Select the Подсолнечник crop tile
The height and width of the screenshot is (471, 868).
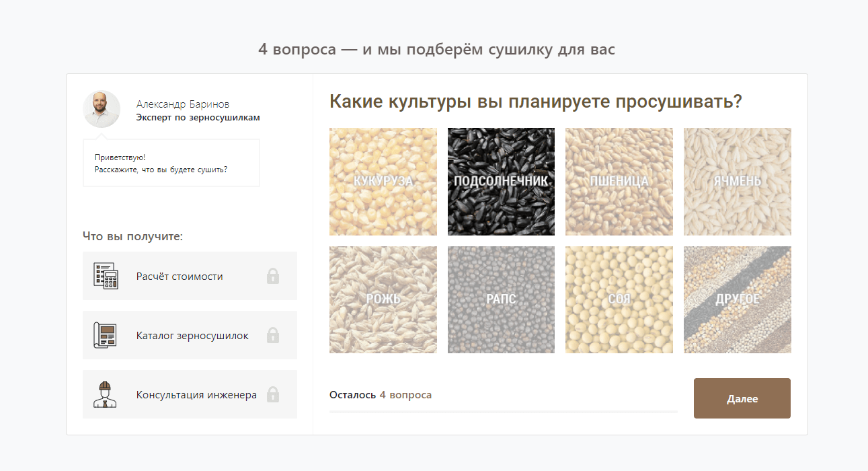tap(502, 182)
